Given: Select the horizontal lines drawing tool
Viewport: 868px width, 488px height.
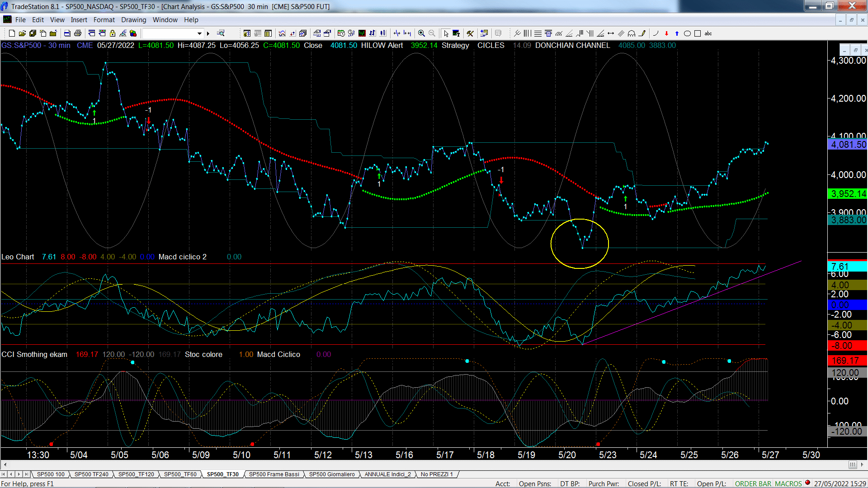Looking at the screenshot, I should (538, 33).
